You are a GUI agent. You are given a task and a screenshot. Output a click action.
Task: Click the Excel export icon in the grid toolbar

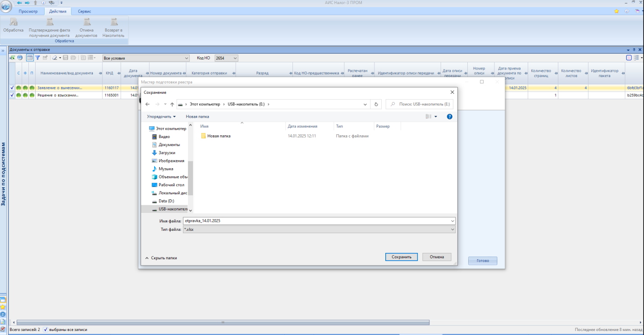tap(12, 58)
